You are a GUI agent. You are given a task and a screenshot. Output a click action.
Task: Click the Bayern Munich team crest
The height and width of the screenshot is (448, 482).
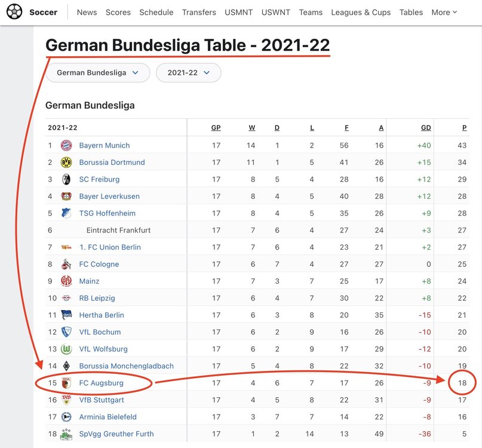[x=66, y=145]
